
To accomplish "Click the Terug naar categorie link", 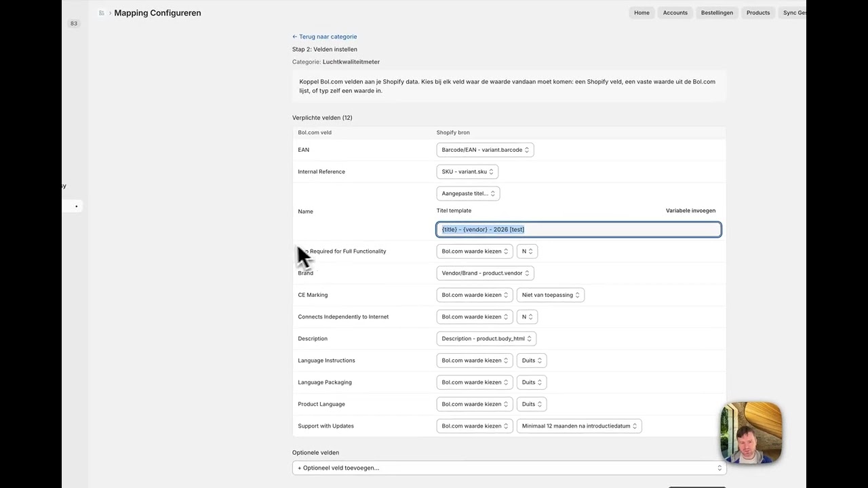I will point(324,37).
